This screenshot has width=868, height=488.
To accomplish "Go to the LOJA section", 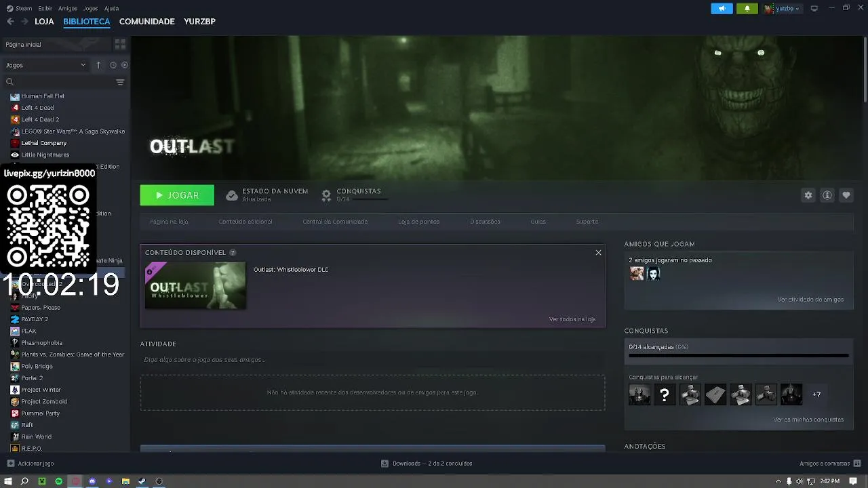I will 44,22.
